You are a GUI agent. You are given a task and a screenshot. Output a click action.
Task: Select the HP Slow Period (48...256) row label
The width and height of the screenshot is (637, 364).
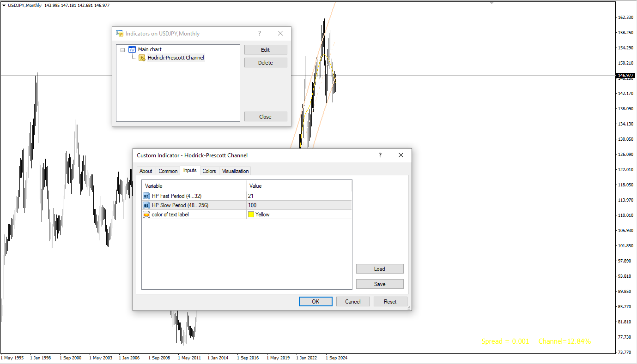pyautogui.click(x=180, y=205)
